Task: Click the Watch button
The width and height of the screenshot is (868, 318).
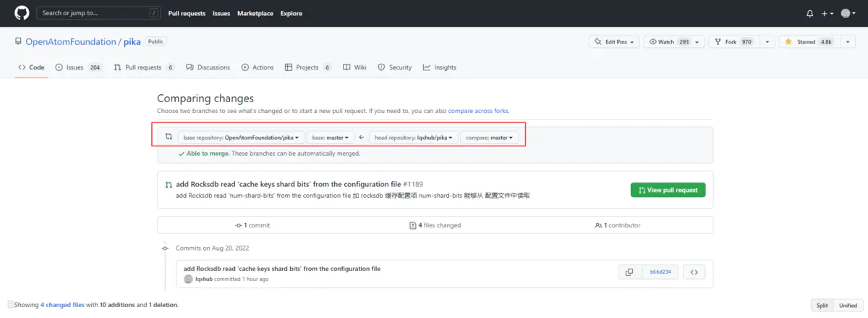Action: [669, 42]
